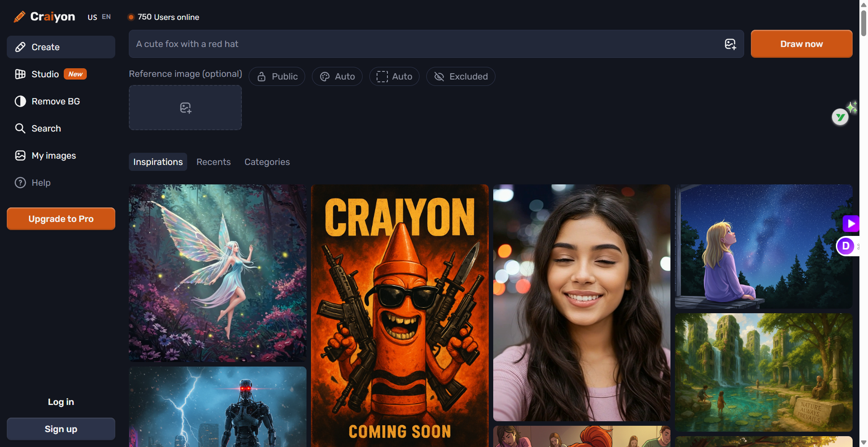This screenshot has height=447, width=868.
Task: Click the reference image upload box
Action: point(185,108)
